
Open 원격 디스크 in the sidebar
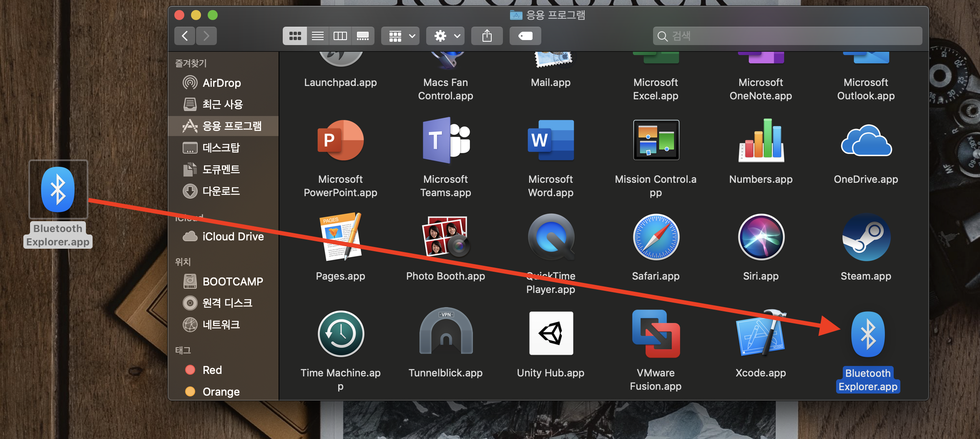(223, 303)
